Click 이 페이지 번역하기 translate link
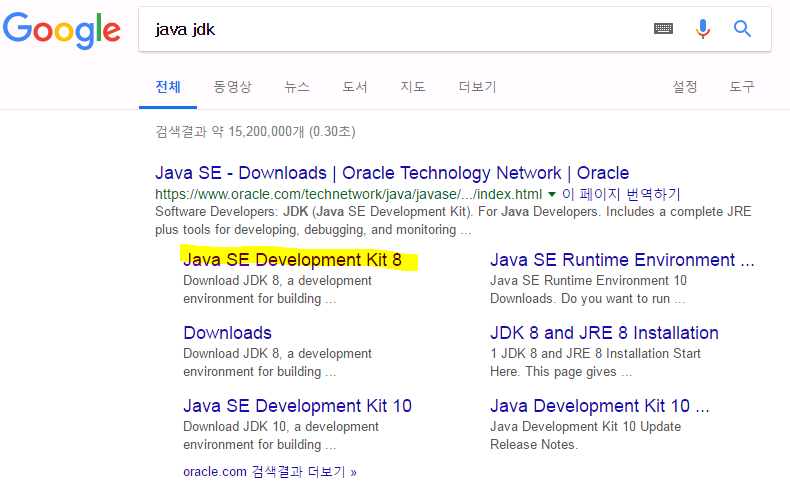790x499 pixels. click(x=621, y=194)
